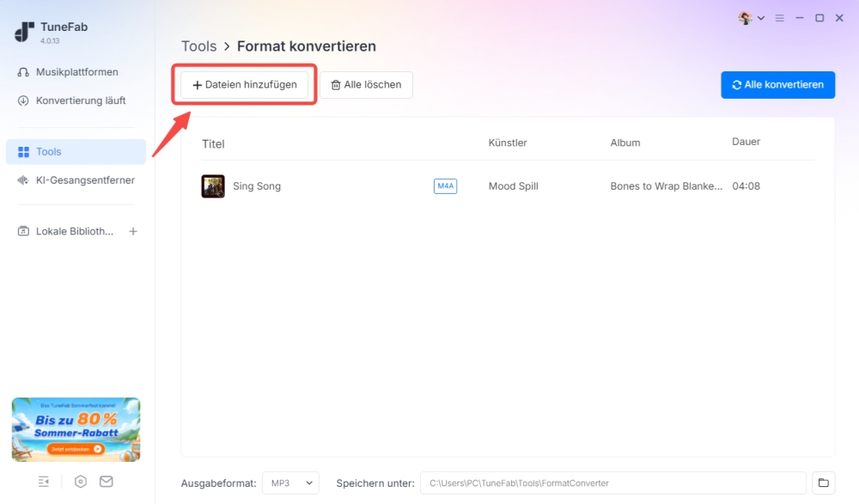Click the Dauer column header
The height and width of the screenshot is (504, 859).
coord(746,142)
